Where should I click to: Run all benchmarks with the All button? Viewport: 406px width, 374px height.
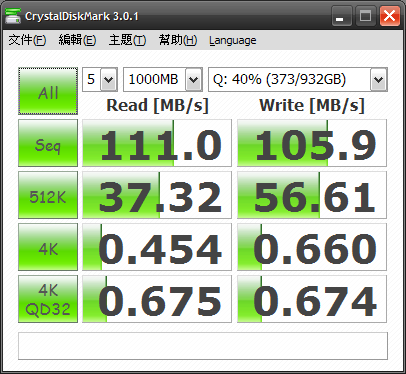point(48,91)
